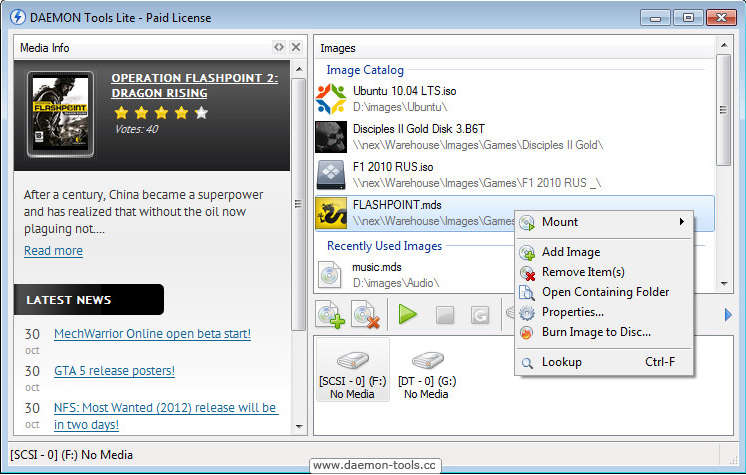Expand the toolbar with blue arrow

728,315
